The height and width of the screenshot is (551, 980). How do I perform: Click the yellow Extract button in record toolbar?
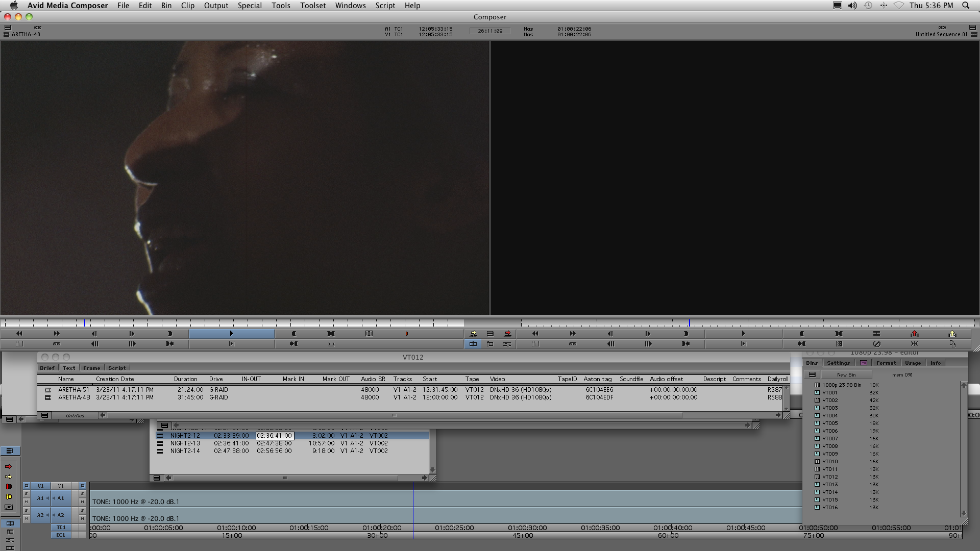tap(952, 334)
